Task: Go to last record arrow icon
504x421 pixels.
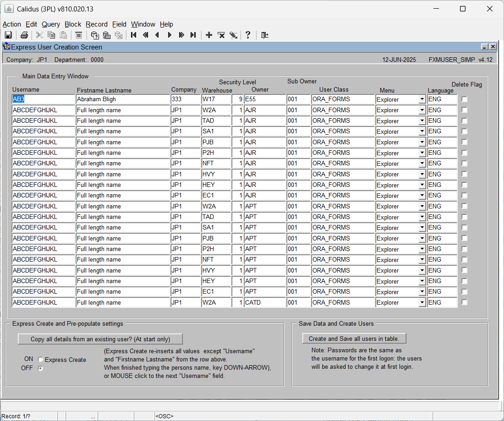Action: coord(193,35)
